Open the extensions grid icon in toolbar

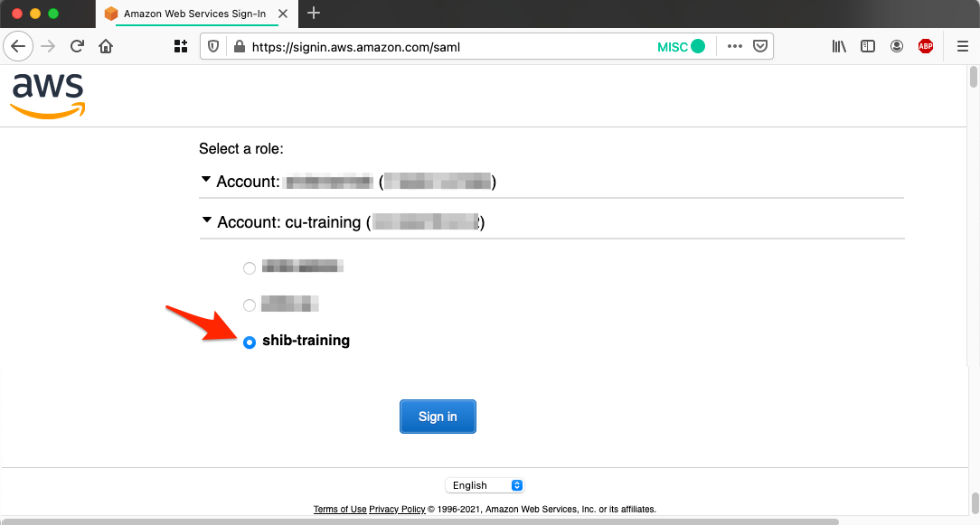point(181,46)
